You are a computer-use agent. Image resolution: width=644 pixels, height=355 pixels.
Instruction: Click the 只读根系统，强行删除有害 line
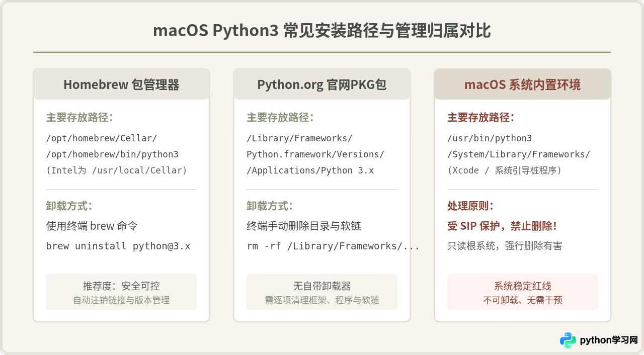[x=505, y=246]
